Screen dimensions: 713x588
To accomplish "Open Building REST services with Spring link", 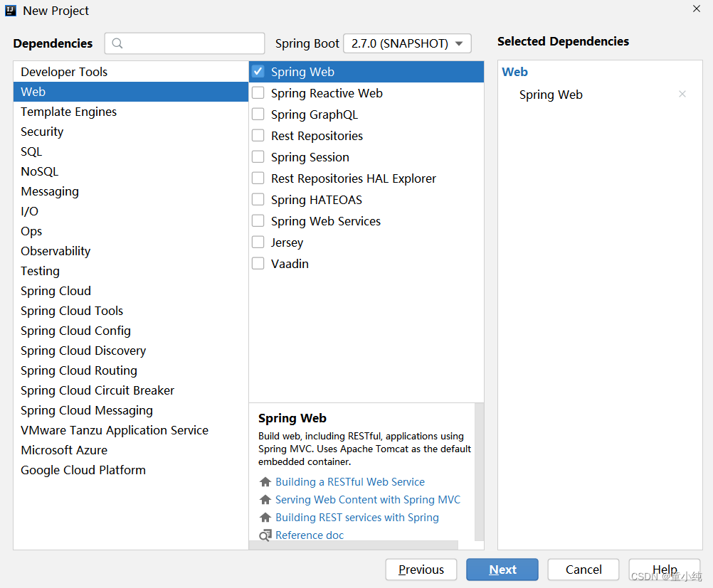I will (x=357, y=517).
